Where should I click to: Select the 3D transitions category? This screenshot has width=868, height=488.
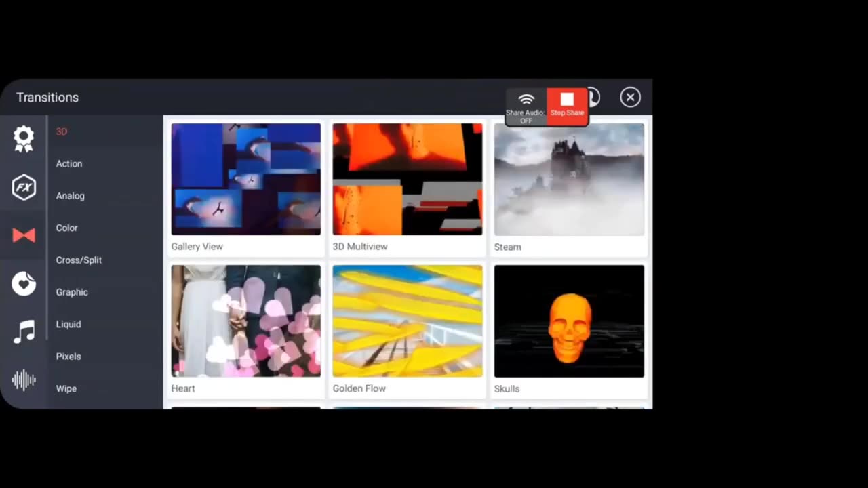62,131
